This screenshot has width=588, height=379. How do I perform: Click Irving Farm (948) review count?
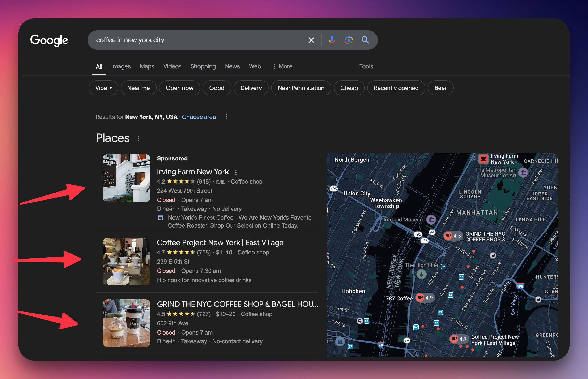(204, 182)
